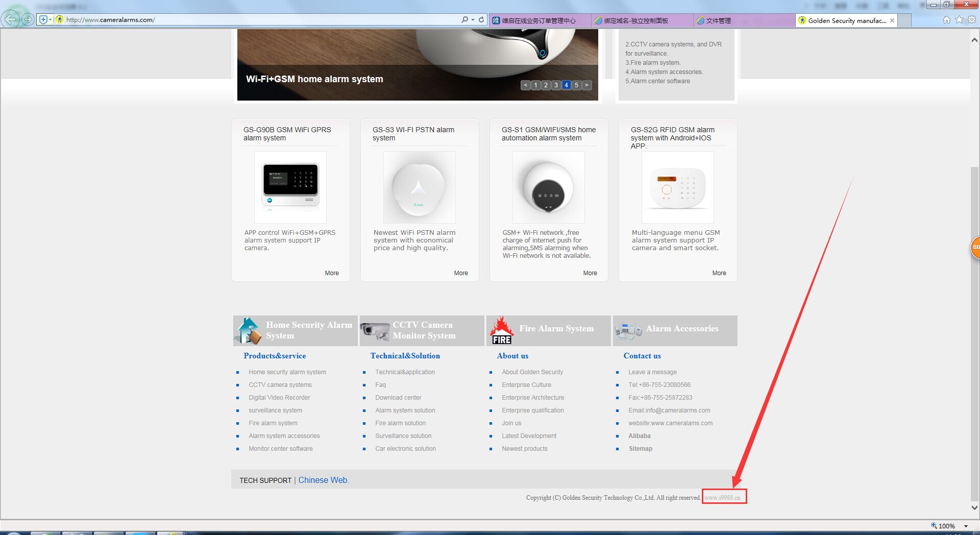980x535 pixels.
Task: Open Home security alarm system link
Action: click(287, 372)
